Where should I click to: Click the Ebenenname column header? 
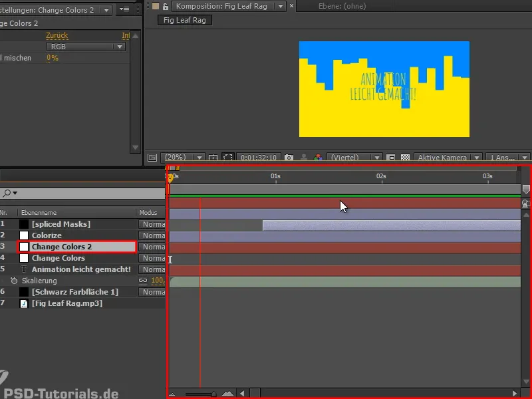click(39, 213)
